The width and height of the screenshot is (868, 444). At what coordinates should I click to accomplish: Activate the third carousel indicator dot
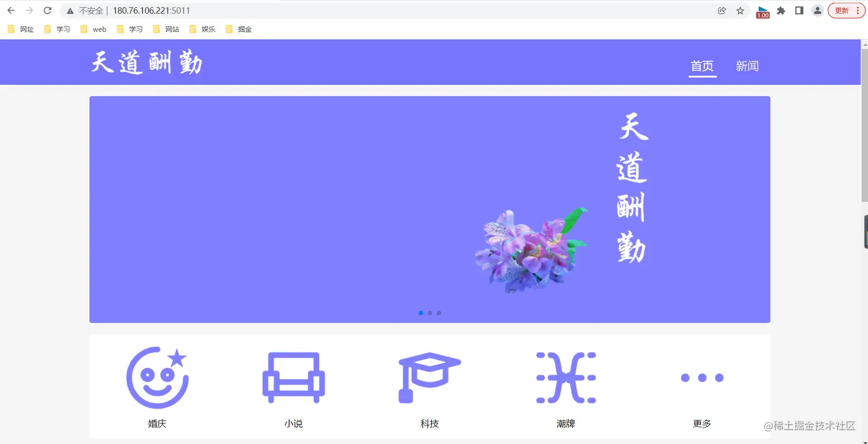click(x=439, y=313)
